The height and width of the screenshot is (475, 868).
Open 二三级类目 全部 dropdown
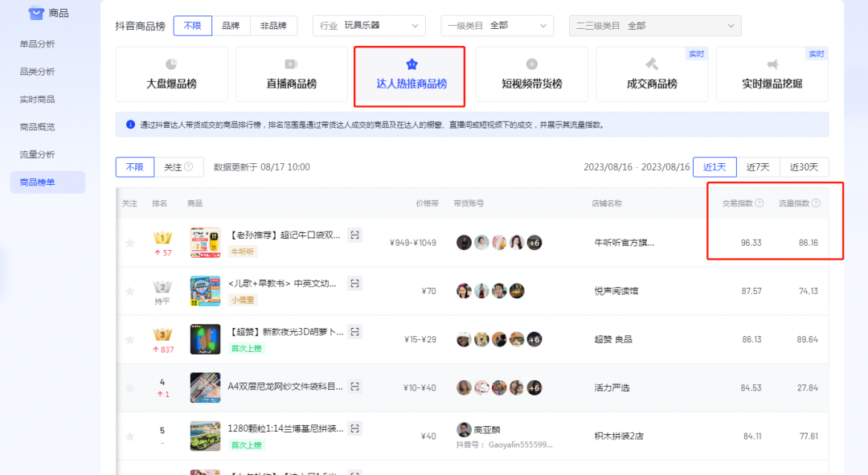coord(655,26)
